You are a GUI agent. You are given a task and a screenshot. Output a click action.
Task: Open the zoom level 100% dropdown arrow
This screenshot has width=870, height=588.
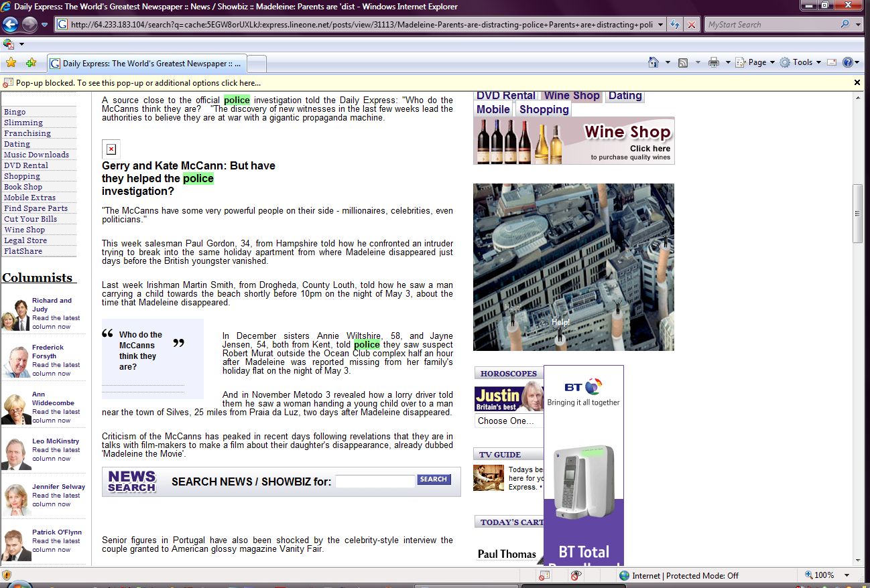tap(847, 575)
